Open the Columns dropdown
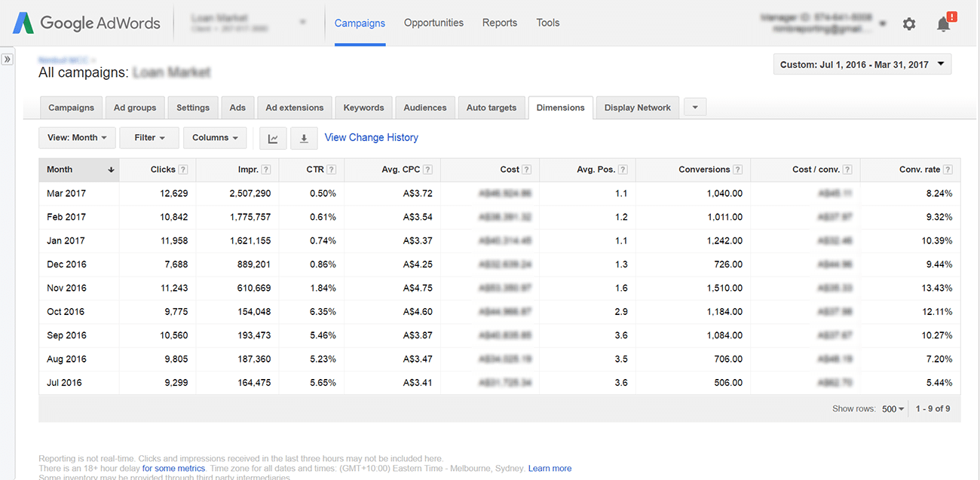980x480 pixels. [x=215, y=138]
